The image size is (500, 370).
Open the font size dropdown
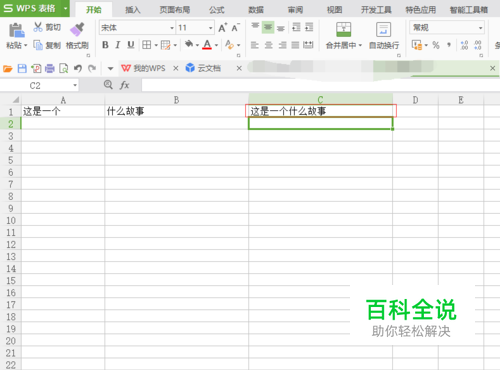[211, 28]
